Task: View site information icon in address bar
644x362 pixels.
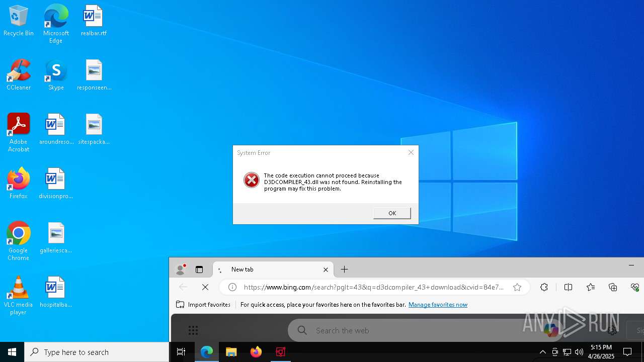Action: click(232, 287)
